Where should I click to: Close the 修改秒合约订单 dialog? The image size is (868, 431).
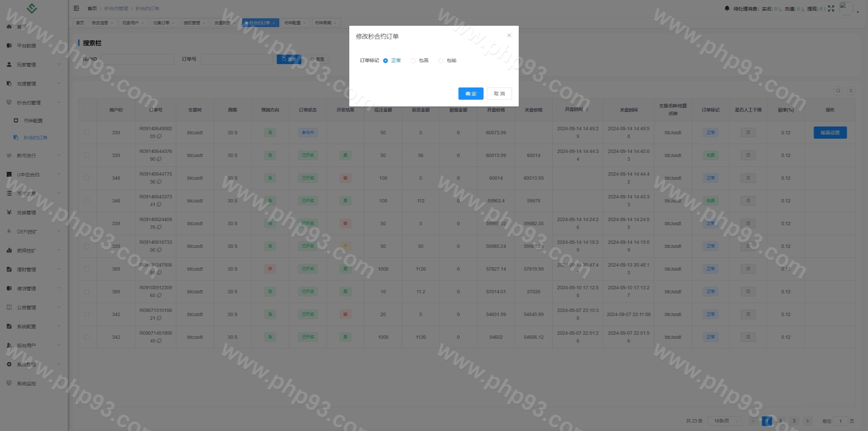click(x=509, y=35)
